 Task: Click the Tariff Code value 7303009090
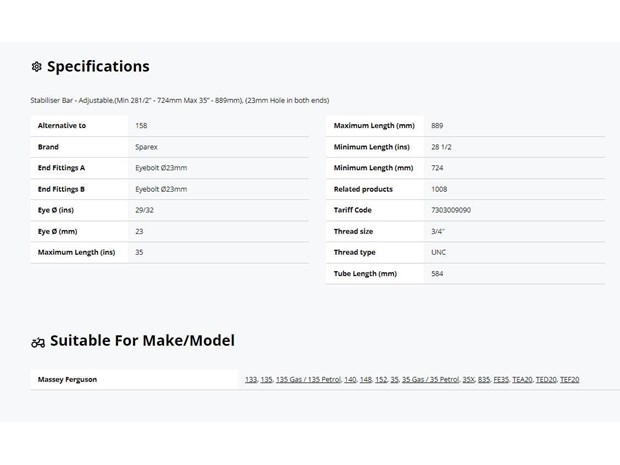[451, 210]
